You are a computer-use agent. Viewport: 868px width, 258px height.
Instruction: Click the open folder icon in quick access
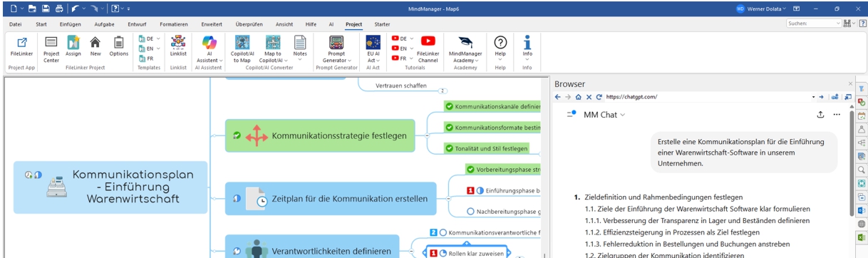(x=32, y=8)
